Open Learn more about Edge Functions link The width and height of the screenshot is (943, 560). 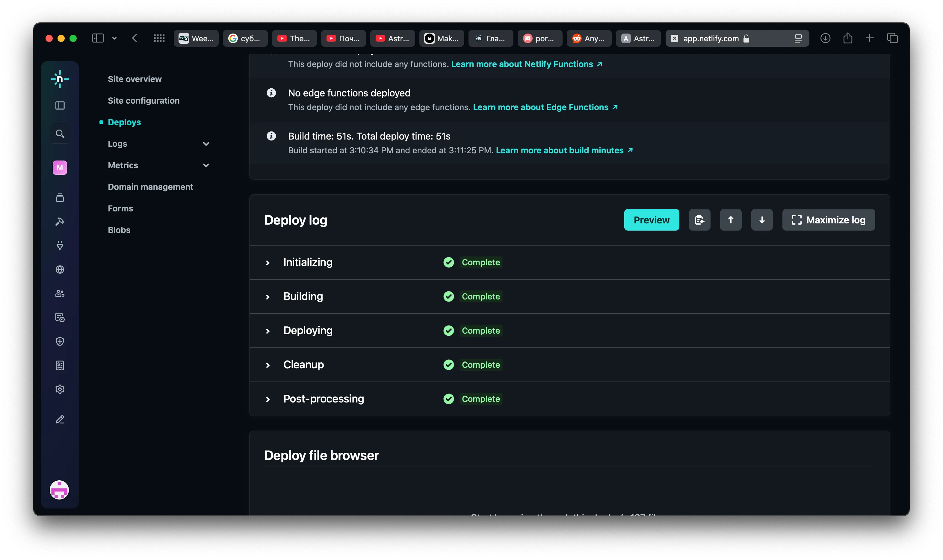coord(545,107)
